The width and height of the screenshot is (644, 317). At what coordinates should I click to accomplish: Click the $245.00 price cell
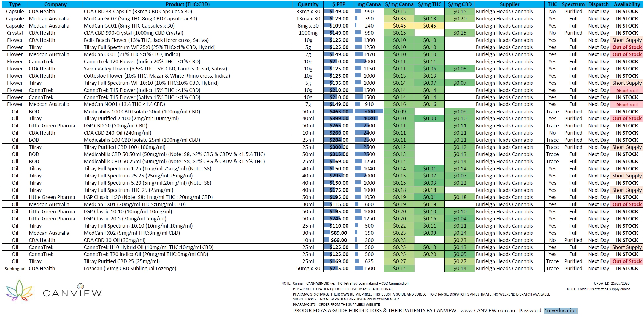(x=339, y=219)
